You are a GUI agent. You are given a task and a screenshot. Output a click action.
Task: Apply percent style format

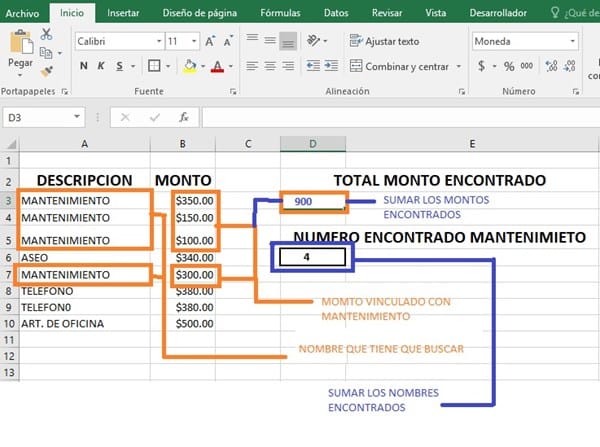509,66
